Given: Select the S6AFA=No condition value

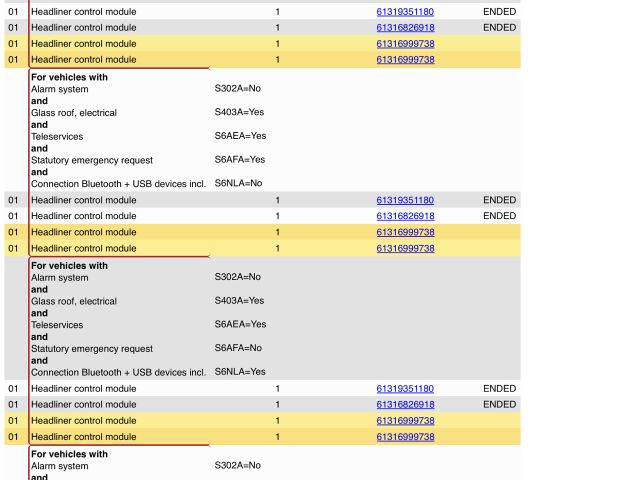Looking at the screenshot, I should 238,348.
